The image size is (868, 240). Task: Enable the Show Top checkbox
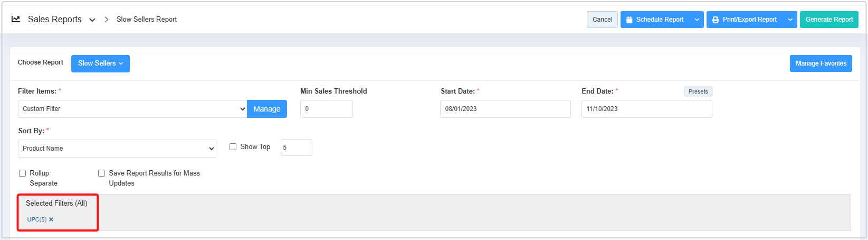tap(233, 147)
